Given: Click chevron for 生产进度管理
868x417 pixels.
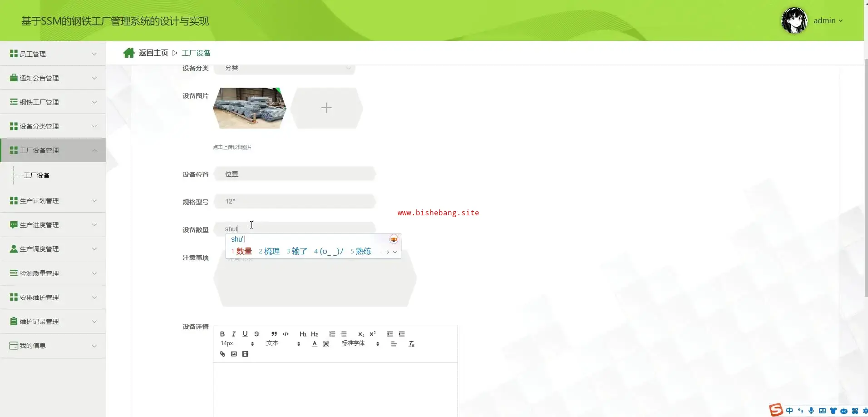Looking at the screenshot, I should (x=94, y=225).
